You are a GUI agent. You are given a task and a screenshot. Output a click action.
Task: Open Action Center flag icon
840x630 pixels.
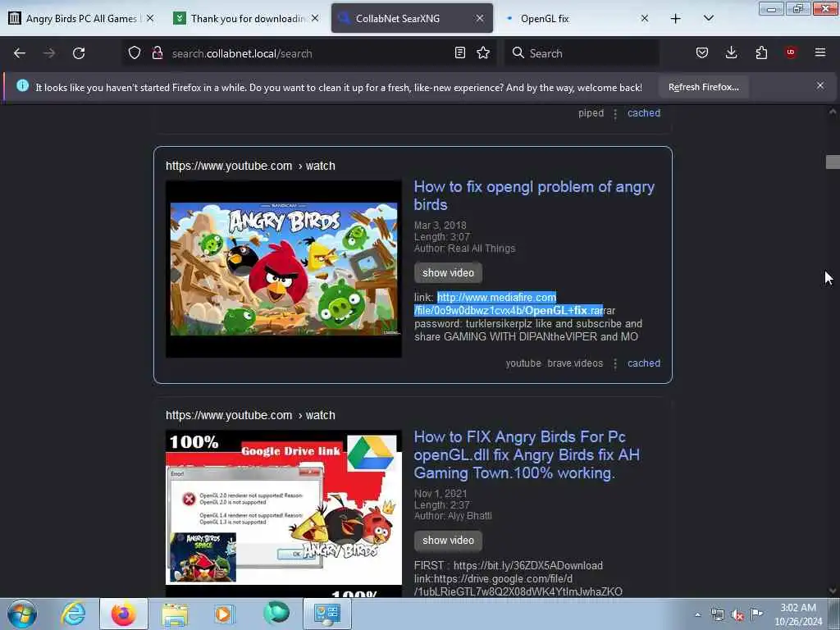tap(756, 614)
